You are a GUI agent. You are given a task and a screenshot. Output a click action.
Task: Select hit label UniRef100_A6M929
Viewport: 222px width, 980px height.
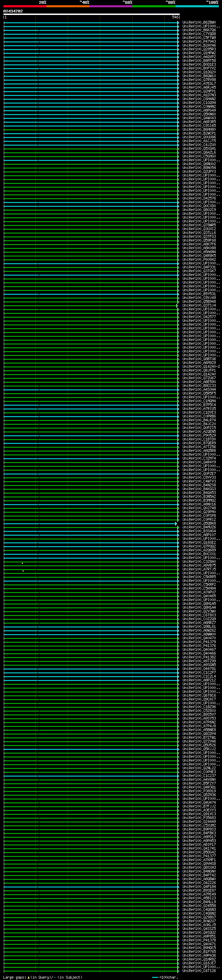pos(199,363)
